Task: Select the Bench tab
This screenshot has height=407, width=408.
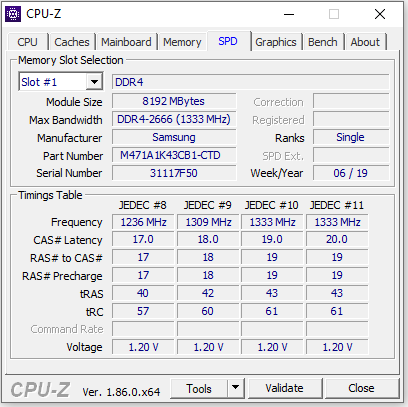Action: [323, 42]
